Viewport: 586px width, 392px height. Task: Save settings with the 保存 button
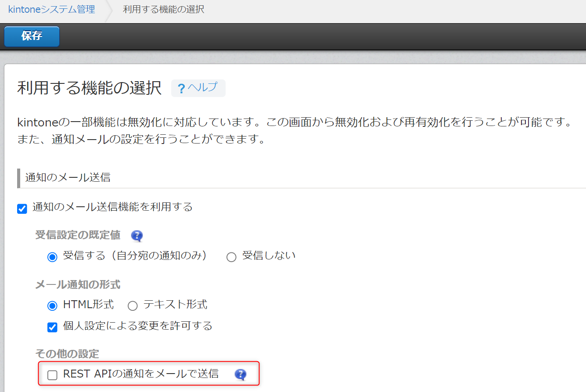[31, 36]
